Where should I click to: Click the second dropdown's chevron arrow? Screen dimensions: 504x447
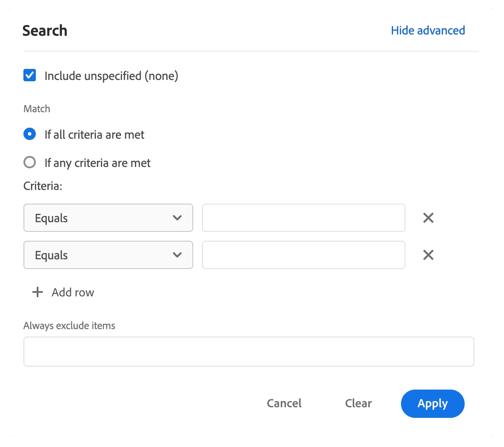click(177, 255)
